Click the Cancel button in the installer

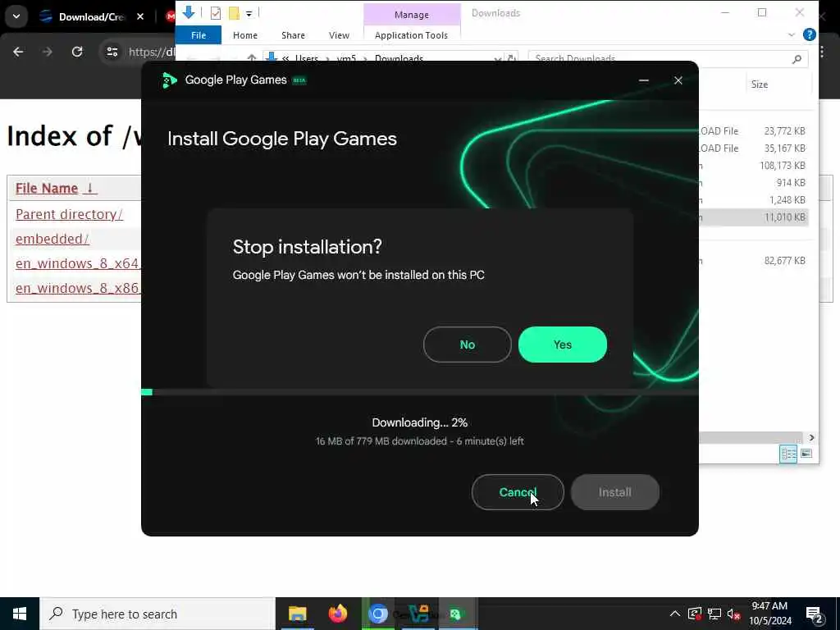pos(518,492)
